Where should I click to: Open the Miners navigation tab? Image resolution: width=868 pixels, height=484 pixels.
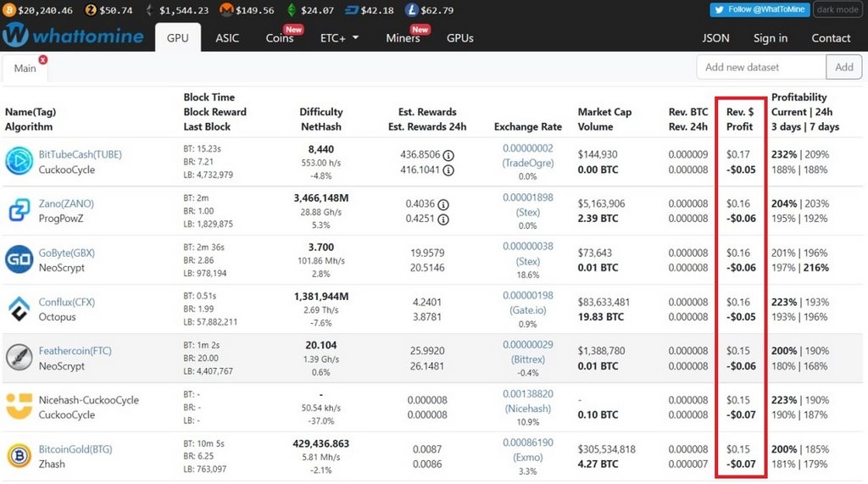pos(403,38)
